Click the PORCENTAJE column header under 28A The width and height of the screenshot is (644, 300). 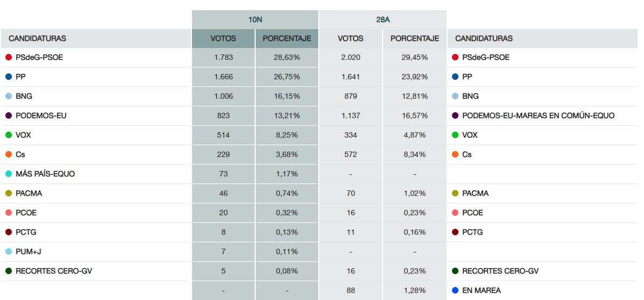[415, 38]
